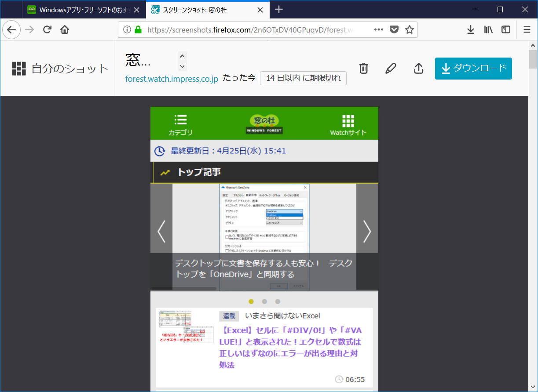This screenshot has height=392, width=538.
Task: Go back with the back arrow
Action: [11, 29]
